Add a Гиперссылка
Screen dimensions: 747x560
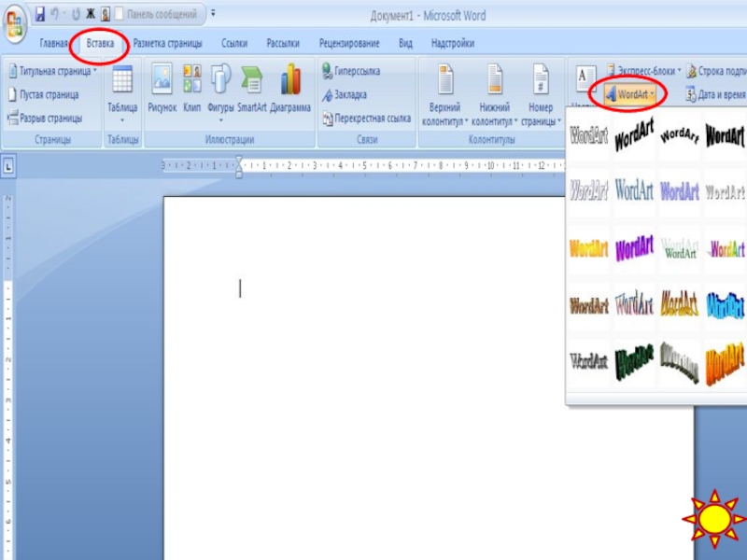351,72
